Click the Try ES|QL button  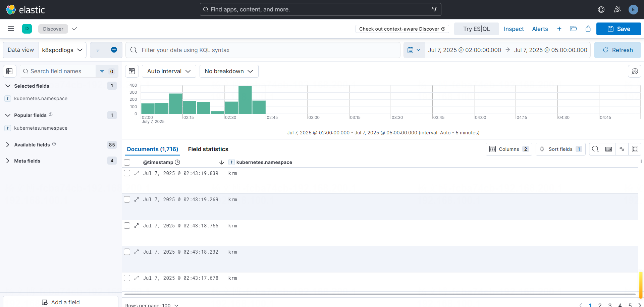click(476, 29)
